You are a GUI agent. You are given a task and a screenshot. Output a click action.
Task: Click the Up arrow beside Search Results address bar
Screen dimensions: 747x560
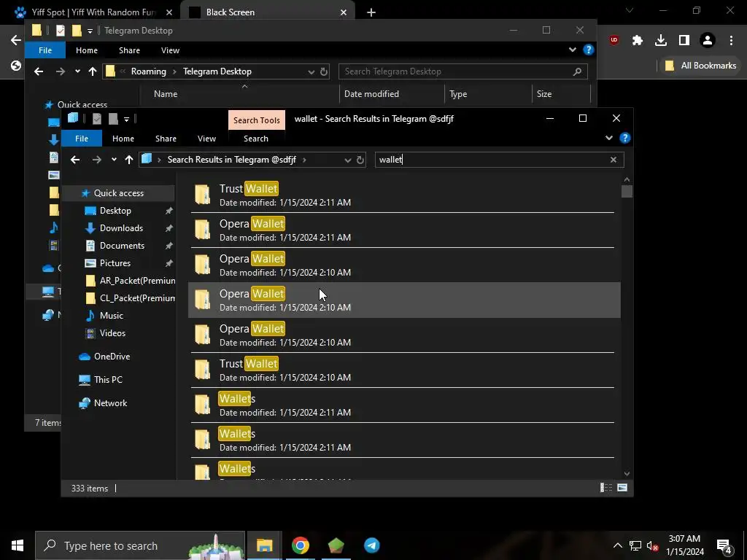point(128,160)
